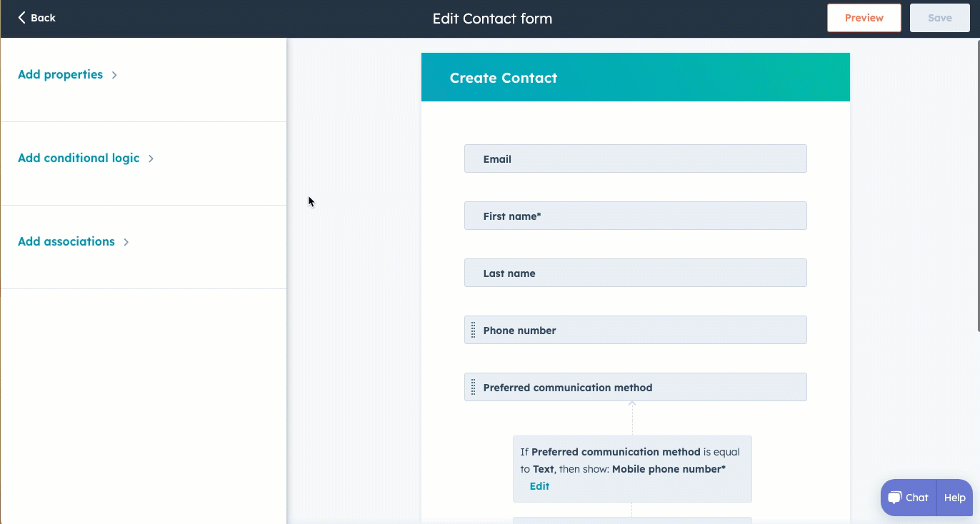Click the Save button
Viewport: 980px width, 524px height.
939,17
